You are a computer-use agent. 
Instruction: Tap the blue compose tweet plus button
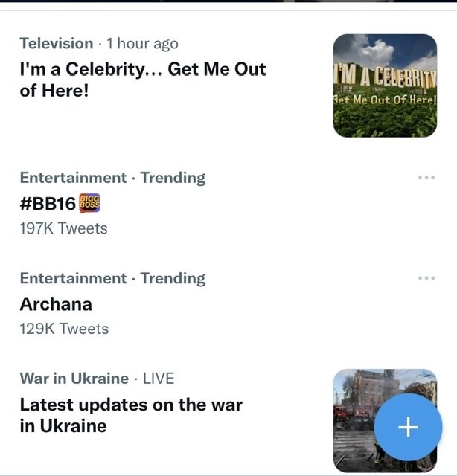[408, 428]
